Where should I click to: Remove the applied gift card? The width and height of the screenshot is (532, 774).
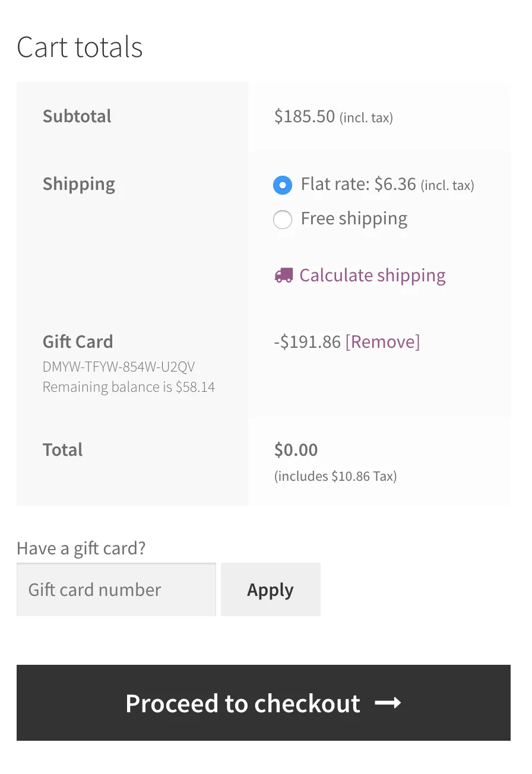(383, 341)
